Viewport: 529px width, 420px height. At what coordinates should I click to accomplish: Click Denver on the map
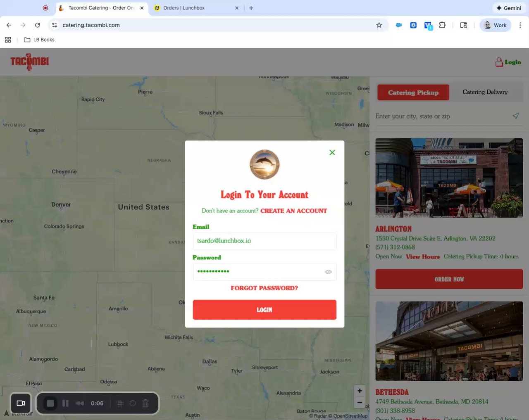61,204
